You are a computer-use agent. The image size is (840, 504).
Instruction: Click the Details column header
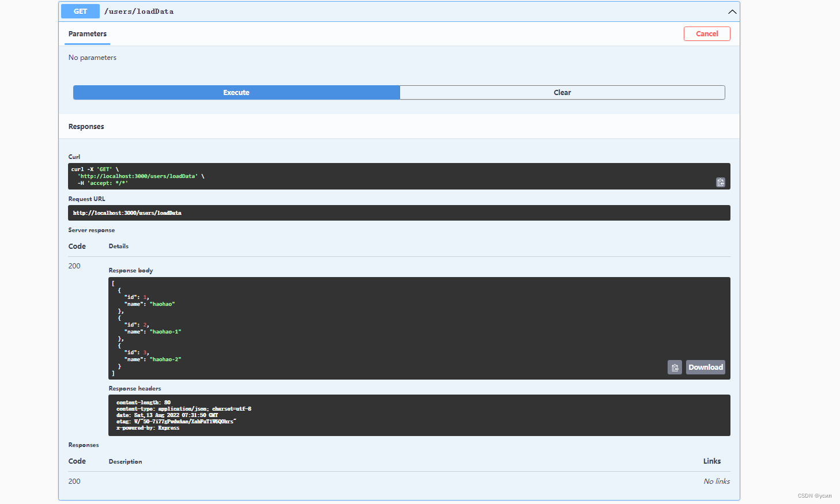click(119, 247)
